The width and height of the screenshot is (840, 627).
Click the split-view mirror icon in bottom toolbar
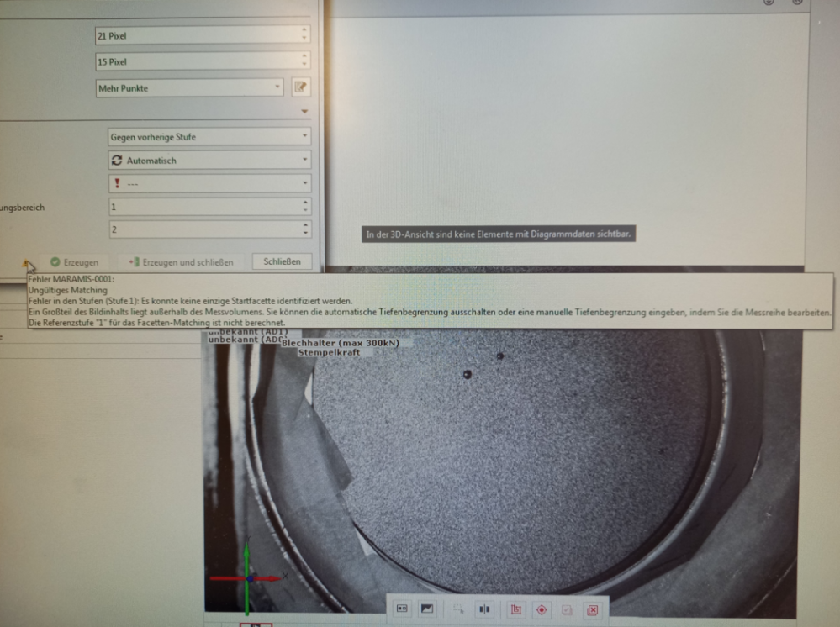pos(484,609)
